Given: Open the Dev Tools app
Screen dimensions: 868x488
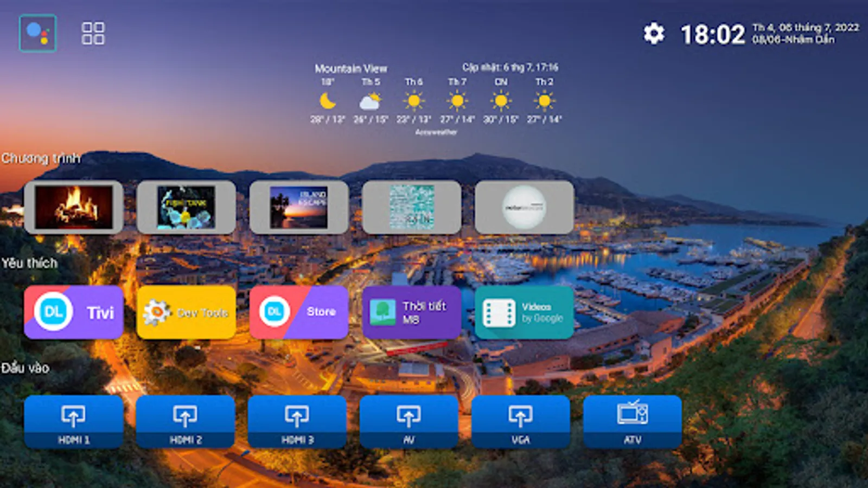Looking at the screenshot, I should point(187,311).
